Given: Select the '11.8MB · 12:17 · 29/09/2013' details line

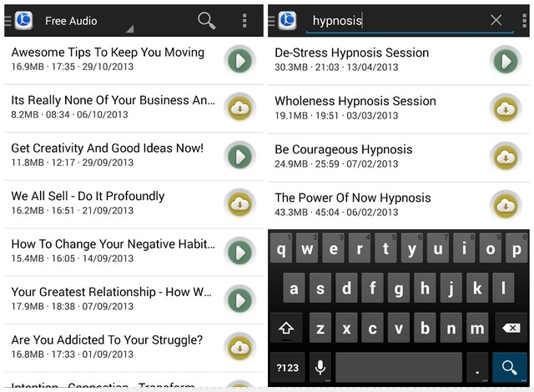Looking at the screenshot, I should 73,163.
